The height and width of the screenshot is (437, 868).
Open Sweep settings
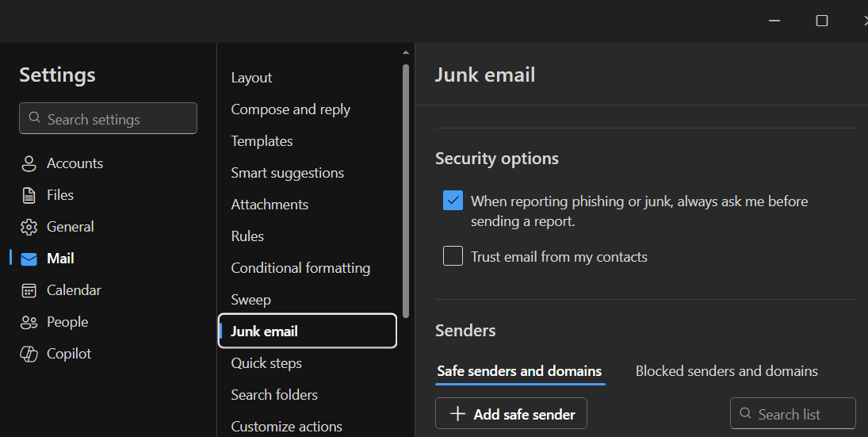coord(250,300)
